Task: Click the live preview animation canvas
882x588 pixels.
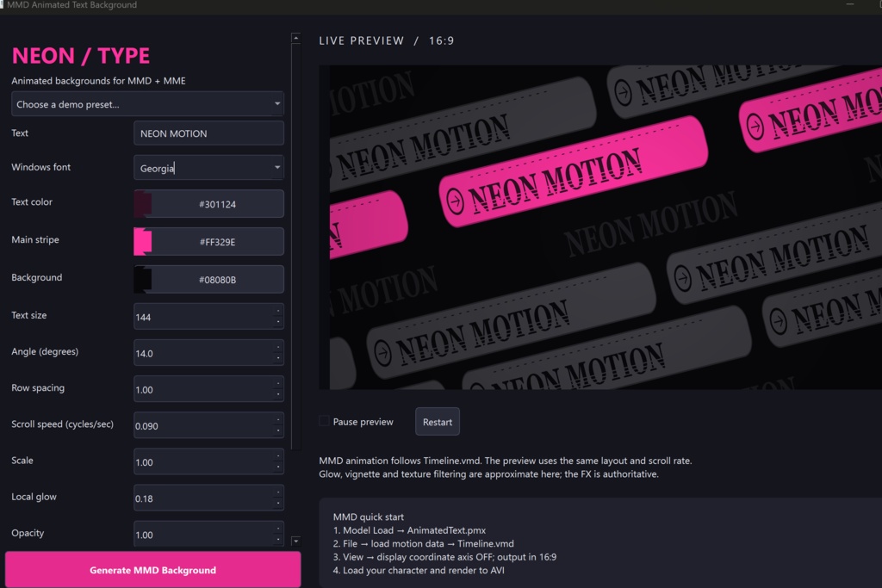Action: [600, 227]
